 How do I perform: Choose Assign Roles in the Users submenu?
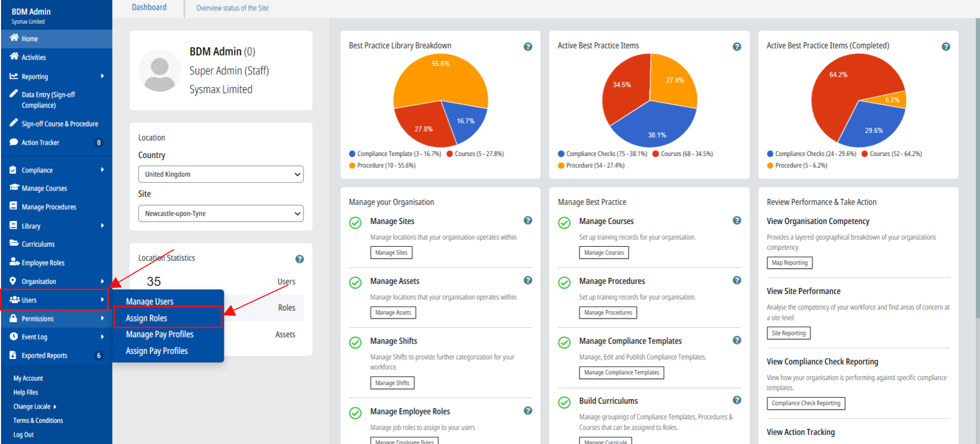tap(146, 318)
